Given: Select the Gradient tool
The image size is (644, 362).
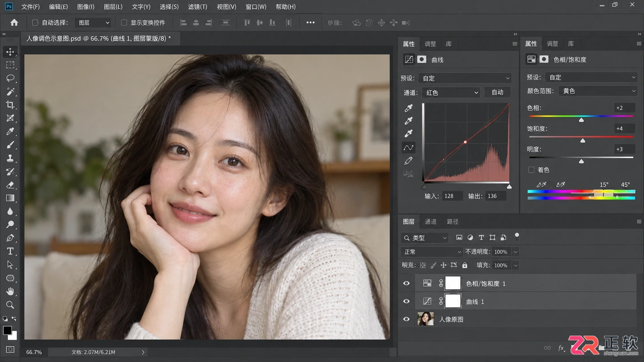Looking at the screenshot, I should point(10,198).
